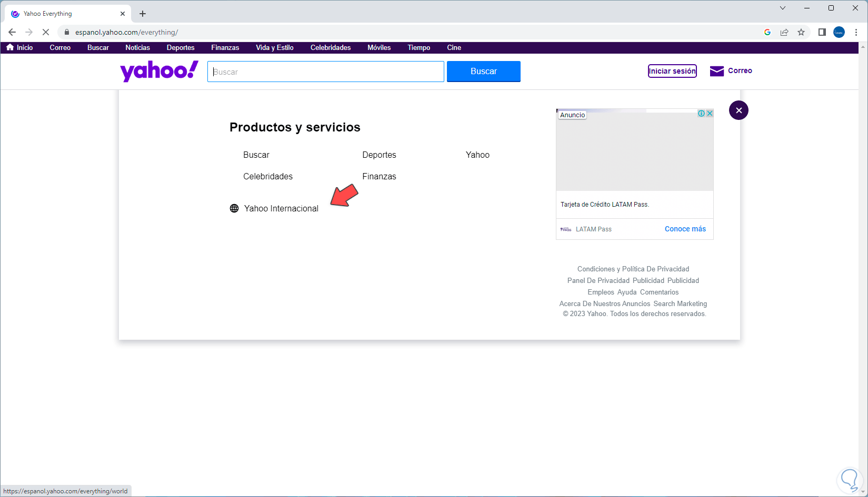Go forward to the next page
This screenshot has height=497, width=868.
coord(29,32)
